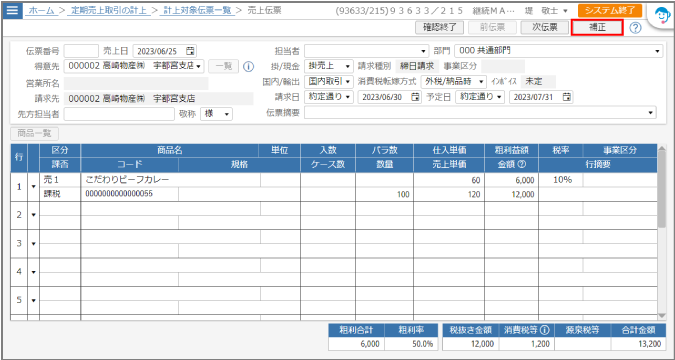Click the 伝票番号 input field
675x360 pixels.
[81, 51]
